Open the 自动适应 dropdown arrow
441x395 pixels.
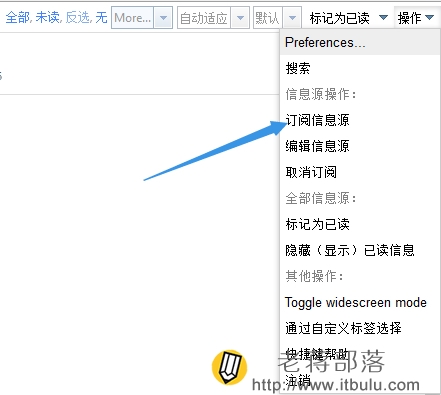[x=240, y=18]
